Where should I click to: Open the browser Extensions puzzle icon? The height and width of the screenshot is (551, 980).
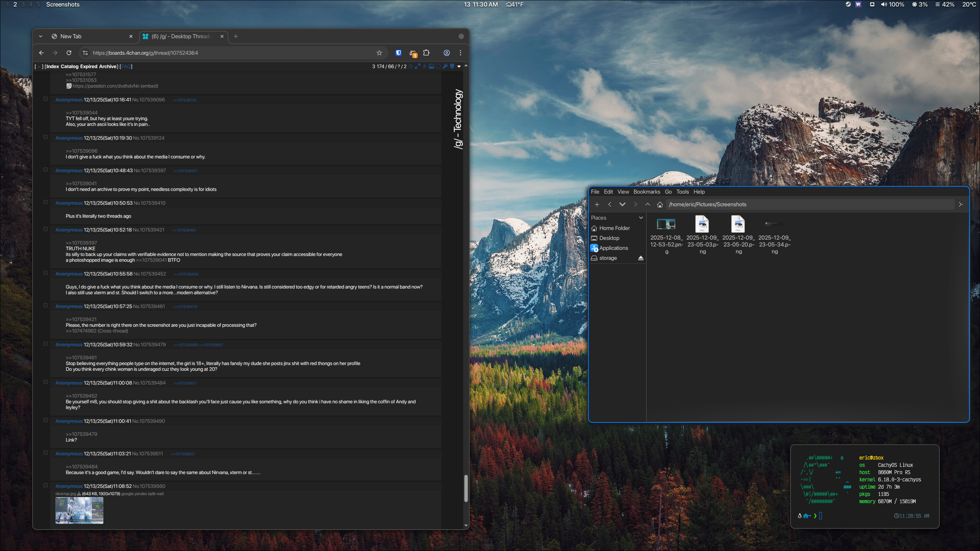(426, 53)
